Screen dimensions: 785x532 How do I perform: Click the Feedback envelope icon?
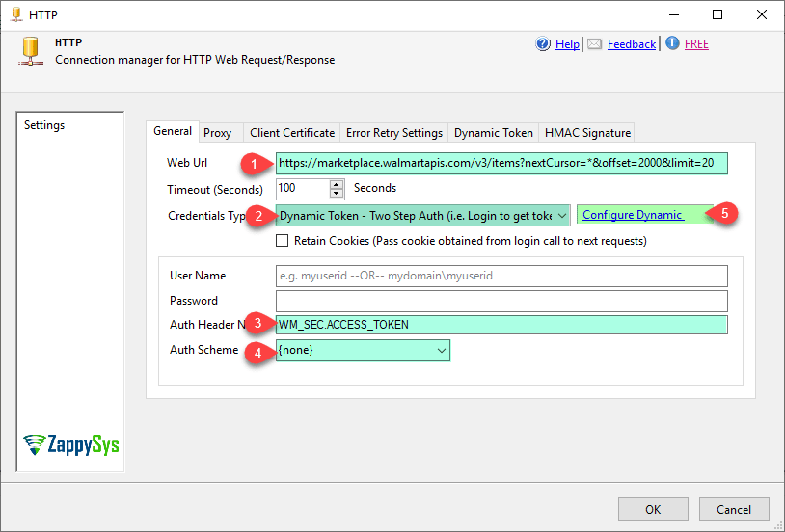(594, 44)
